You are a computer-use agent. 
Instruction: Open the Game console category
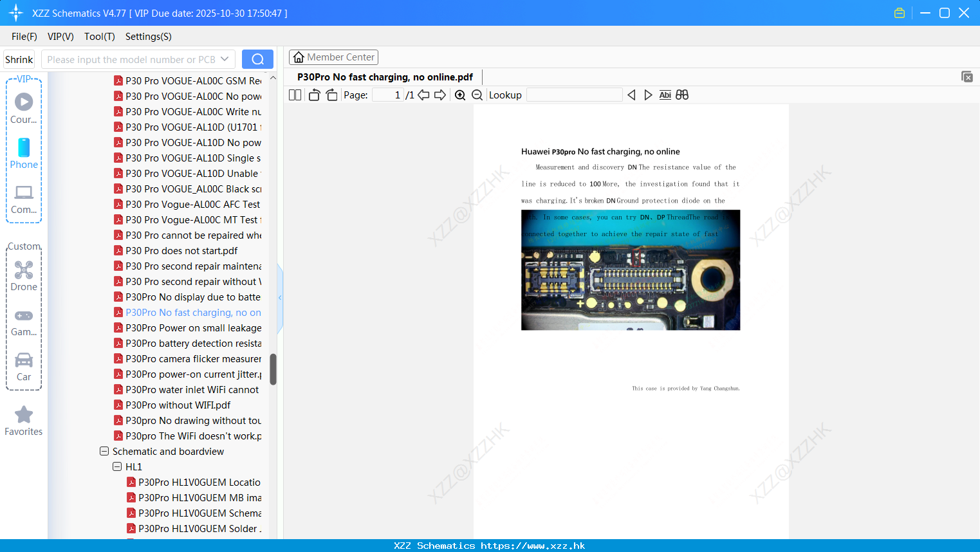[x=24, y=323]
